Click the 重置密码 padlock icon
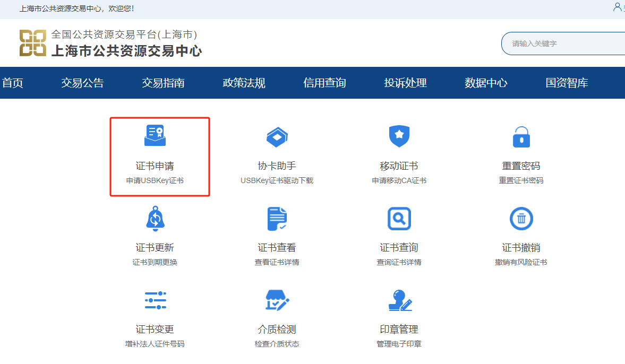The height and width of the screenshot is (364, 625). tap(521, 137)
